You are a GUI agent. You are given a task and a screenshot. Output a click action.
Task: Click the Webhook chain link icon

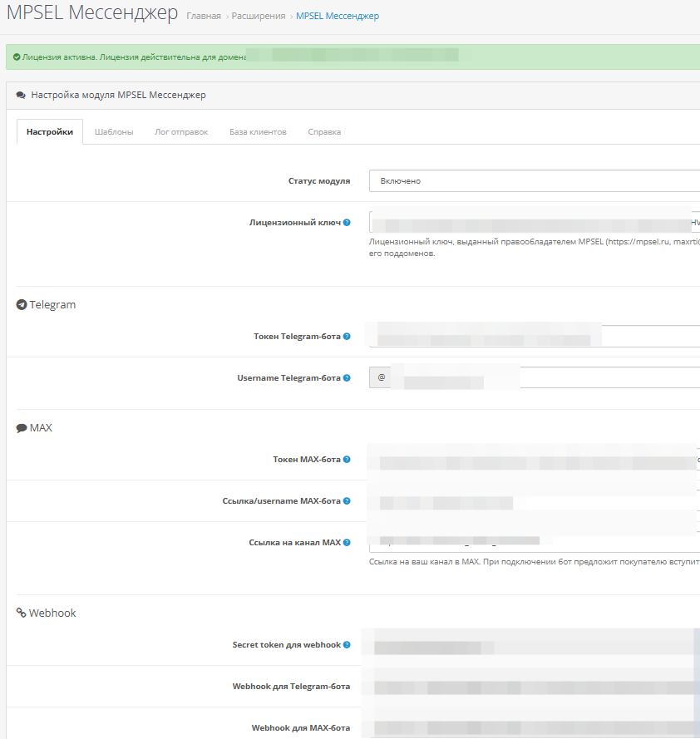tap(22, 613)
